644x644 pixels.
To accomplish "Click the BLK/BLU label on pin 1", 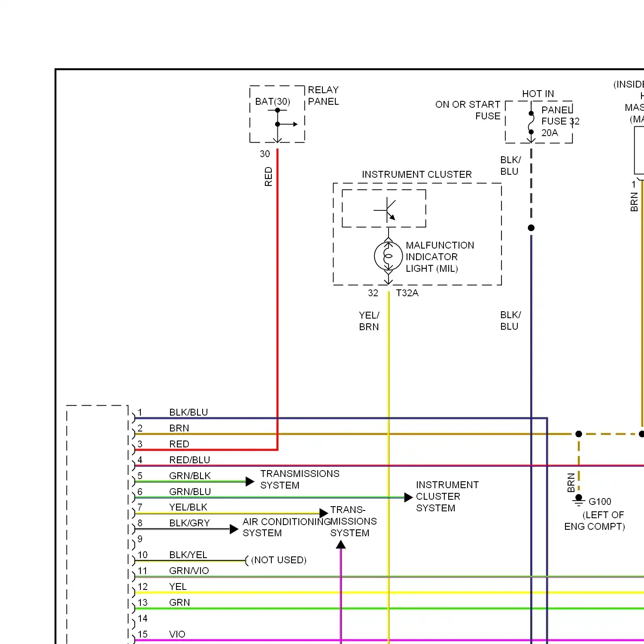I will tap(188, 412).
